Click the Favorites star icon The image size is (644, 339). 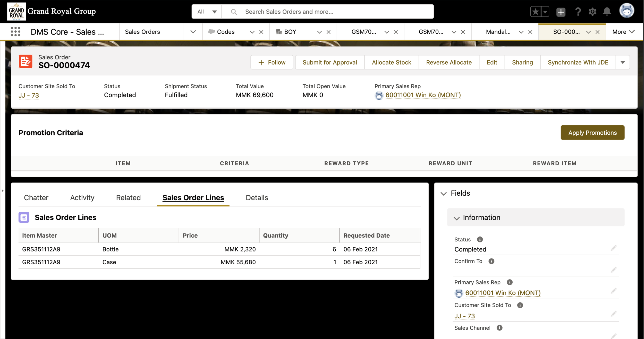pyautogui.click(x=536, y=12)
